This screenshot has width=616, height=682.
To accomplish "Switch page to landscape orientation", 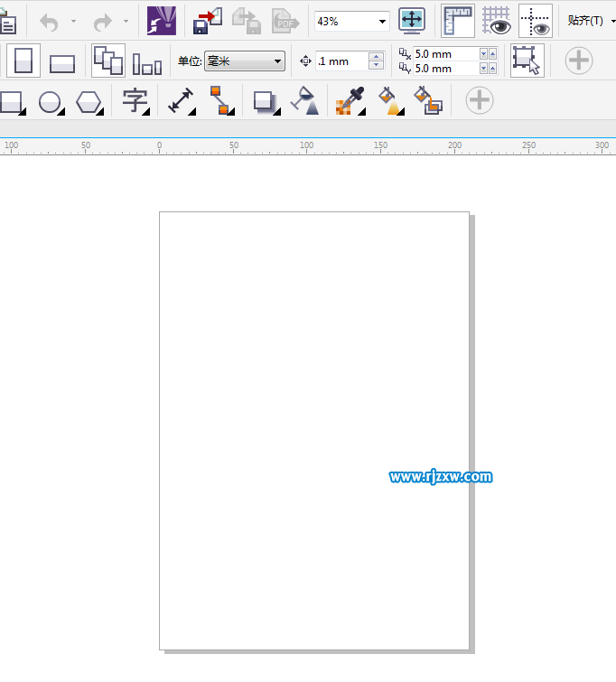I will [62, 62].
